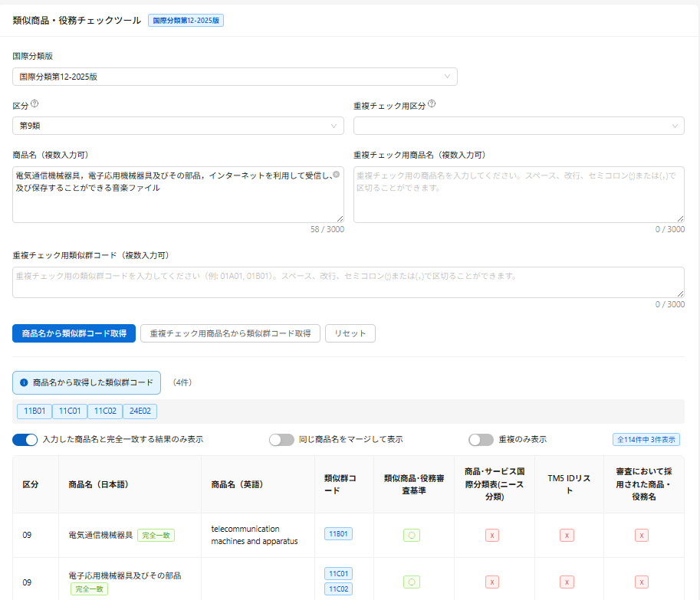Screen dimensions: 700x600
Task: Select the 11B01 code chip
Action: tap(34, 411)
